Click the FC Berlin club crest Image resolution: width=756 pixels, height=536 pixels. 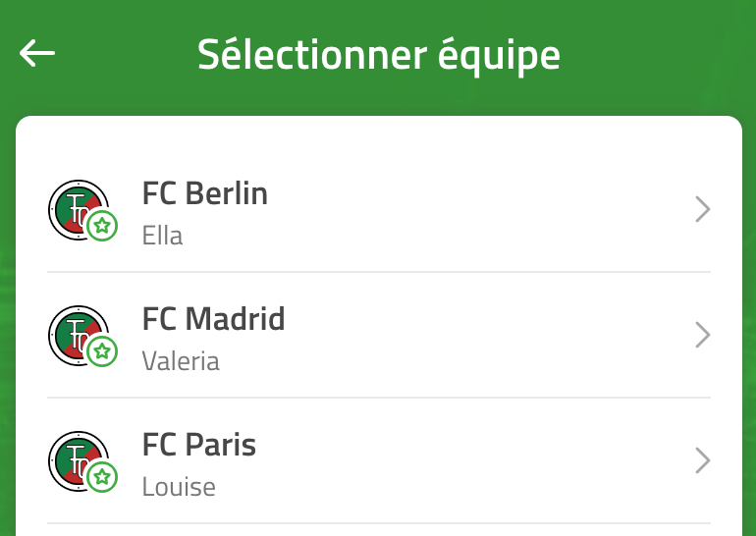tap(79, 210)
